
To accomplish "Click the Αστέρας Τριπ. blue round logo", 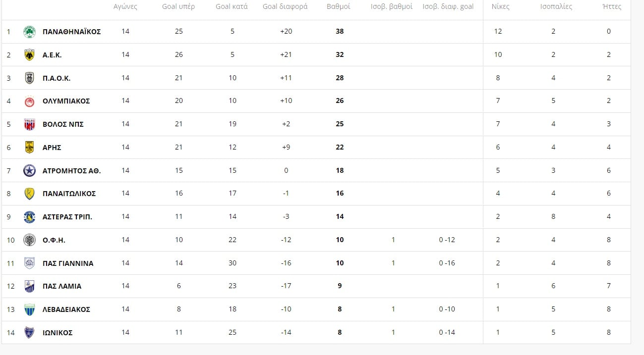I will (30, 217).
